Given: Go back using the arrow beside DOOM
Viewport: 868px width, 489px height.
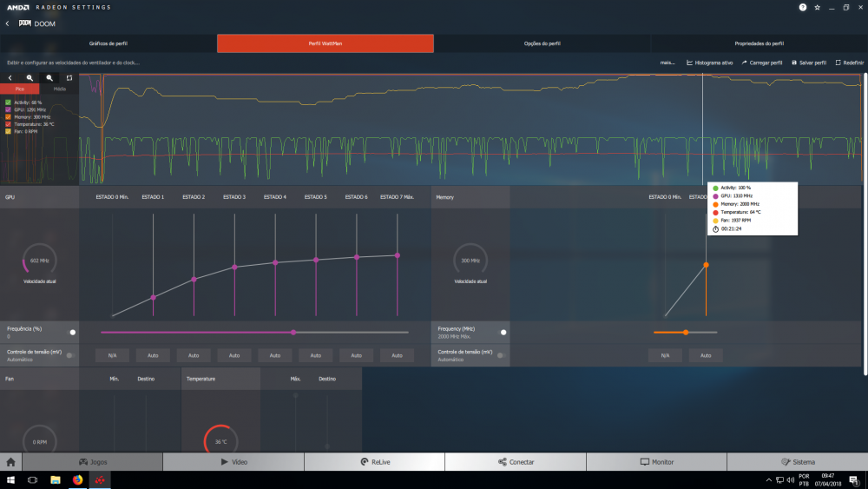Looking at the screenshot, I should 7,23.
